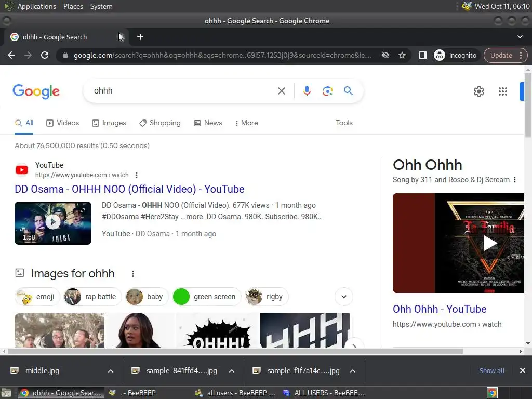Open options for Images for ohhh

tap(133, 274)
